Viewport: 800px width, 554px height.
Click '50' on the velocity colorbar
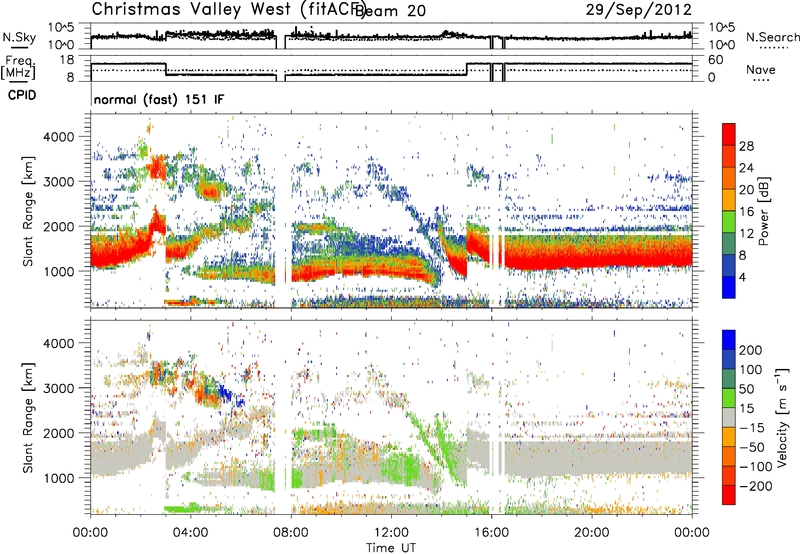747,389
